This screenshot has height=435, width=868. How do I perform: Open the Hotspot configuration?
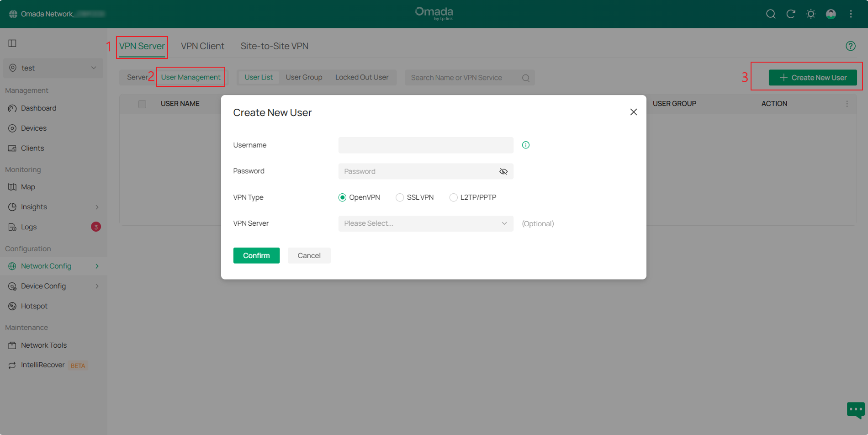coord(34,306)
